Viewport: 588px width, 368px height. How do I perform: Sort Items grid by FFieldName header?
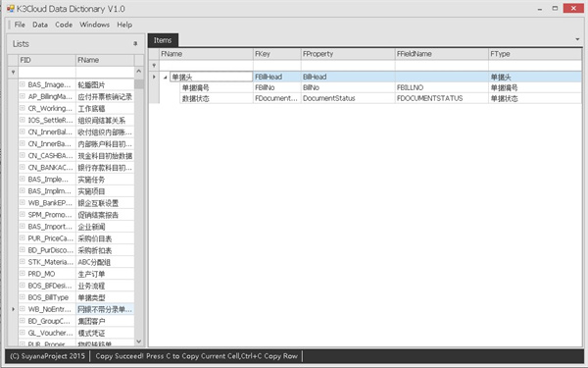(x=441, y=54)
